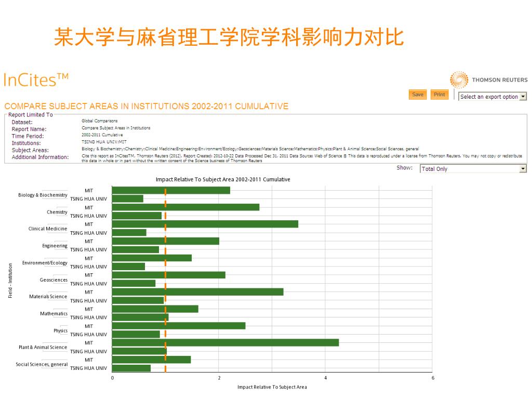Image resolution: width=532 pixels, height=399 pixels.
Task: Click the 'Environment/Ecology' field label
Action: pos(45,262)
